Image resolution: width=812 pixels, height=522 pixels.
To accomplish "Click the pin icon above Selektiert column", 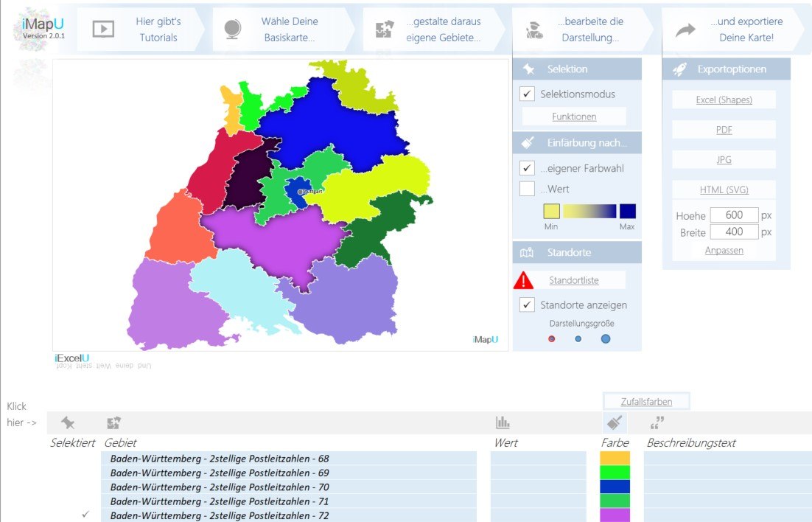I will click(68, 422).
